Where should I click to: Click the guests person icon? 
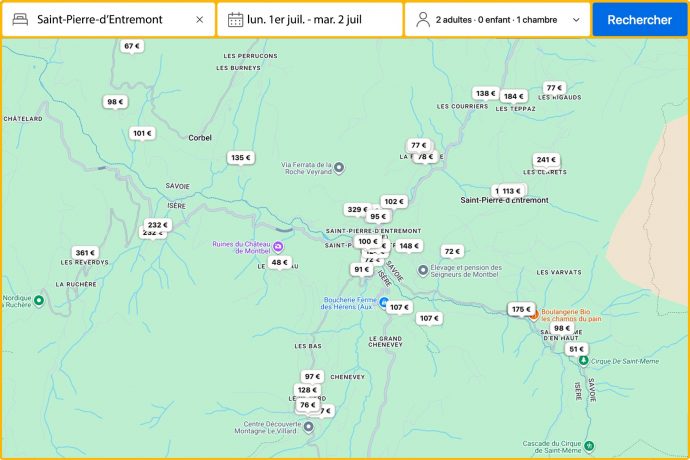(423, 19)
